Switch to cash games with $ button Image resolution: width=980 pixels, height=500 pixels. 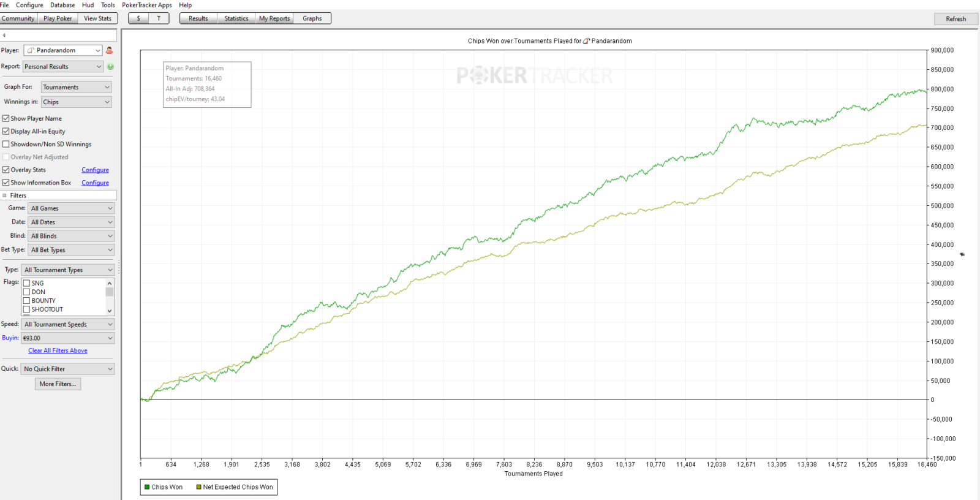coord(138,18)
